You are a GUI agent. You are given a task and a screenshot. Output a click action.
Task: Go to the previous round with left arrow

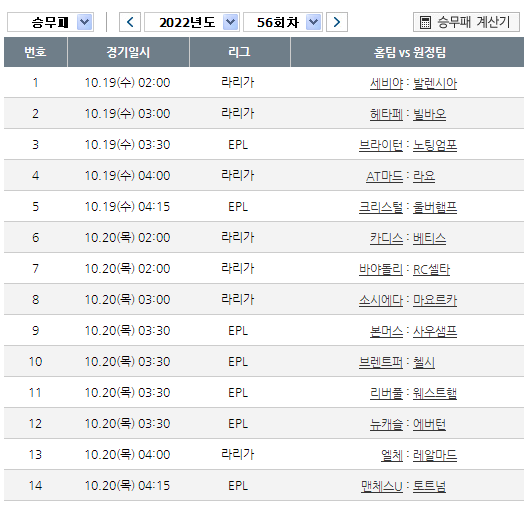pyautogui.click(x=130, y=22)
